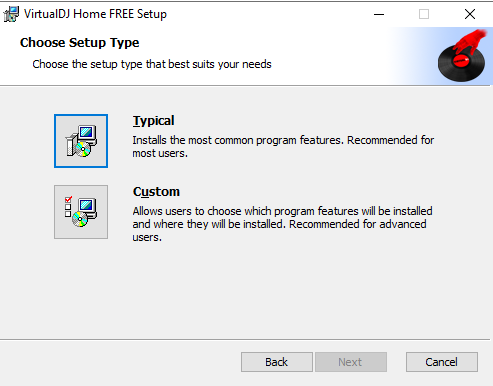Cancel the VirtualDJ setup

442,362
